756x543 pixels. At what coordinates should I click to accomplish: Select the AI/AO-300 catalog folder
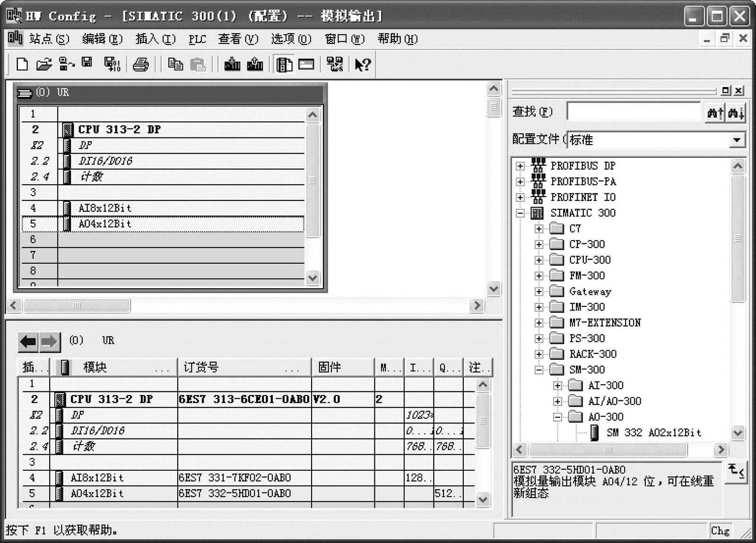(615, 401)
